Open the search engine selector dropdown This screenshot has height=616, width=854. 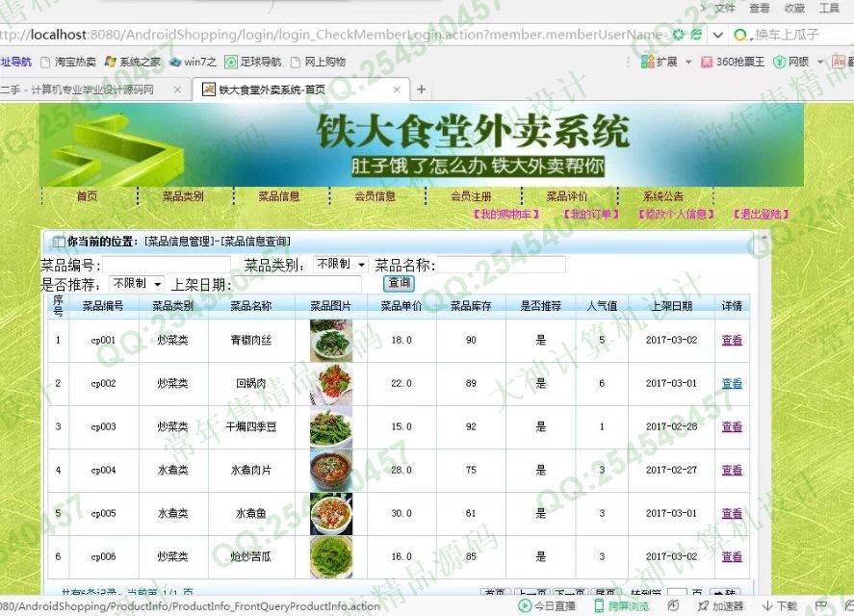pyautogui.click(x=743, y=36)
